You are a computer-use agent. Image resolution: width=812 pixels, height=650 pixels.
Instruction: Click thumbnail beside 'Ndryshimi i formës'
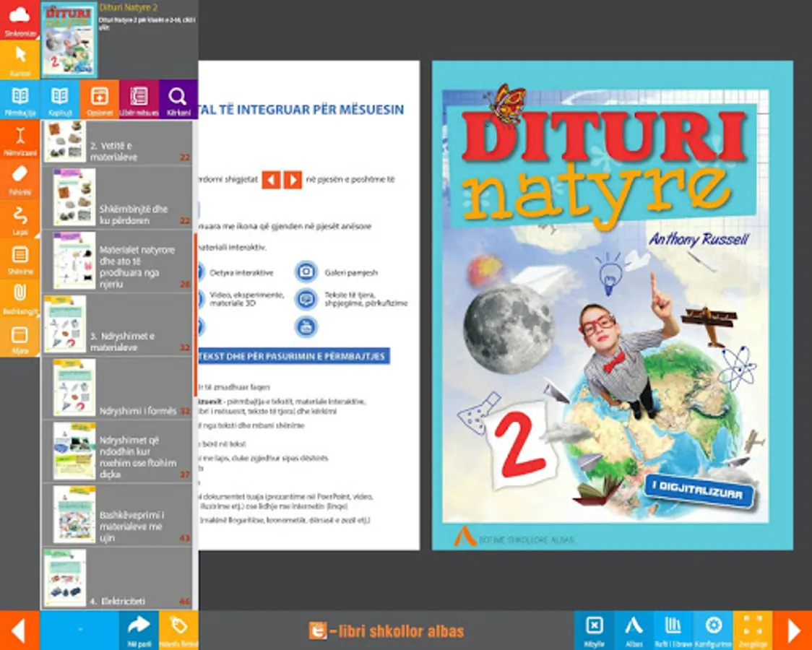click(x=74, y=388)
